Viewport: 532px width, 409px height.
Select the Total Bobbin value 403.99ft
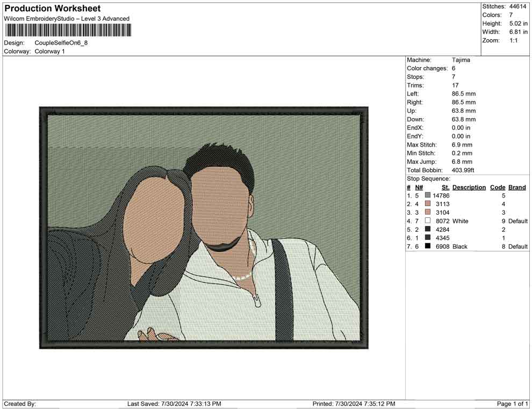coord(463,170)
